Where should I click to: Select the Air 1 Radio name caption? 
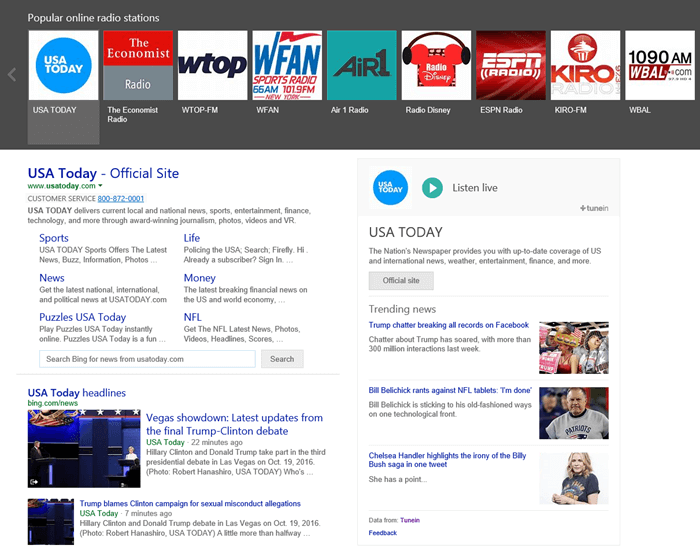(x=350, y=110)
